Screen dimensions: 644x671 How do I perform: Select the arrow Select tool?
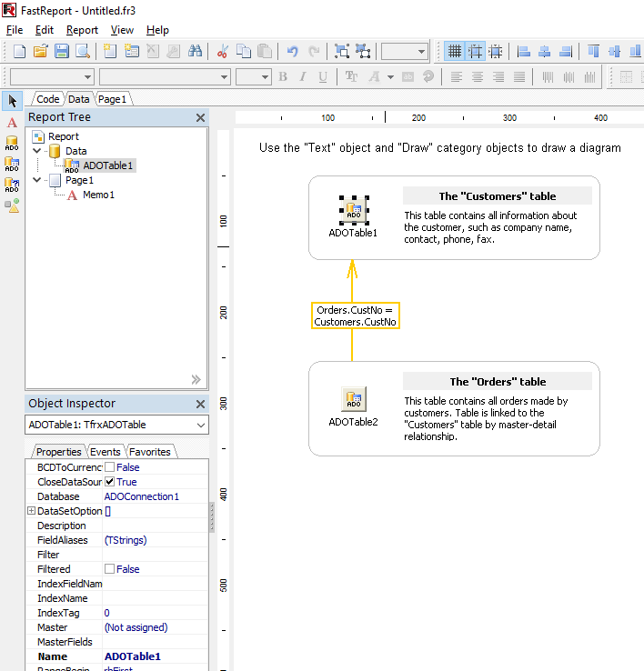pos(12,101)
